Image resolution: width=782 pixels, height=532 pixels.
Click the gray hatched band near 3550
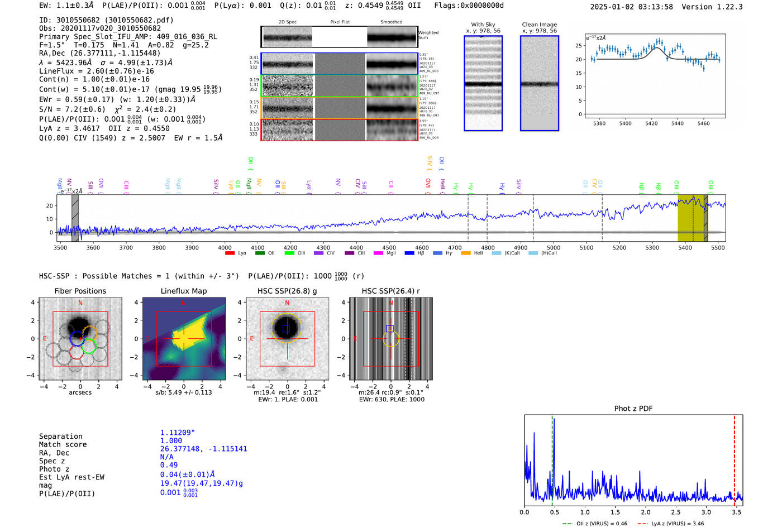(x=75, y=218)
